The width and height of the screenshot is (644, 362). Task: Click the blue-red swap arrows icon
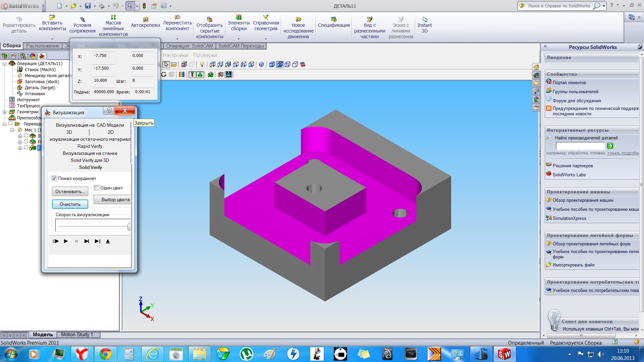[x=303, y=65]
